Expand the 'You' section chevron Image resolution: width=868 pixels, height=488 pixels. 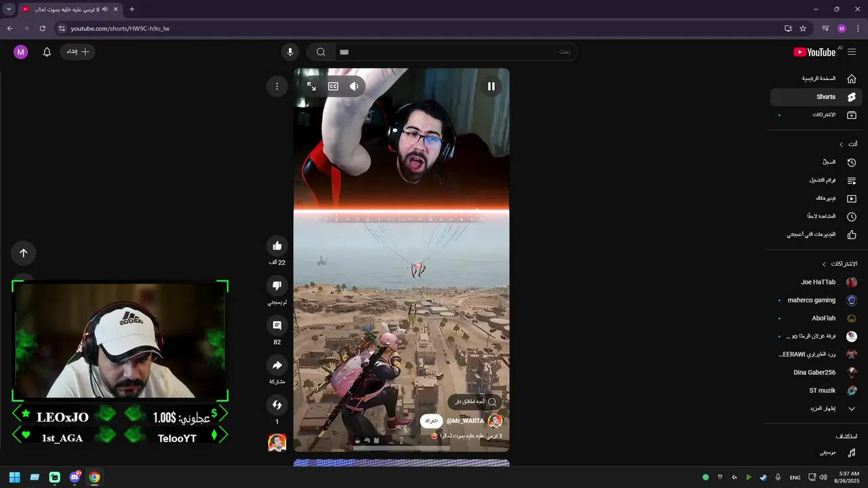click(x=841, y=144)
